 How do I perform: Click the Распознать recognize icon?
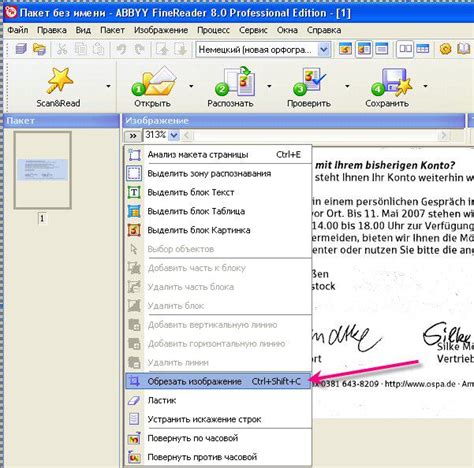click(x=235, y=81)
